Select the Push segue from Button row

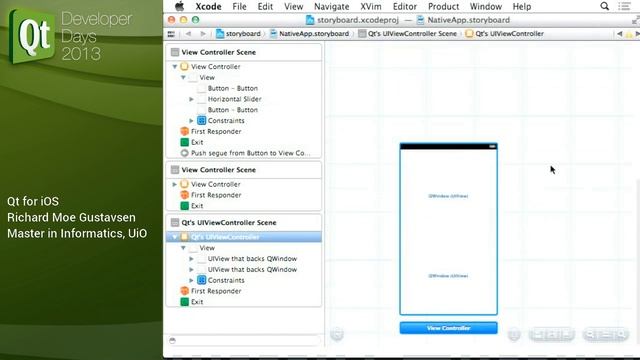point(244,153)
